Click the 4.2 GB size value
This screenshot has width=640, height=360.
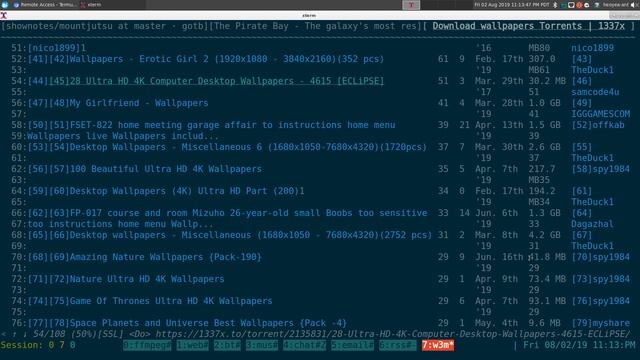point(544,236)
